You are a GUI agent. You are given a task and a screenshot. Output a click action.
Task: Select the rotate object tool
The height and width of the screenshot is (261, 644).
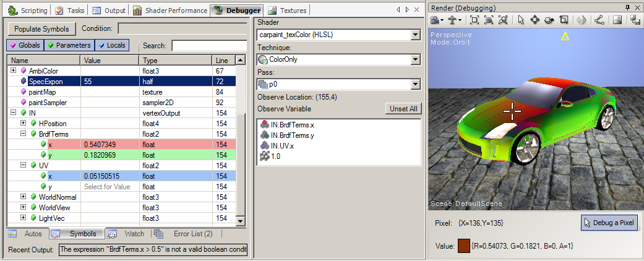[x=549, y=20]
